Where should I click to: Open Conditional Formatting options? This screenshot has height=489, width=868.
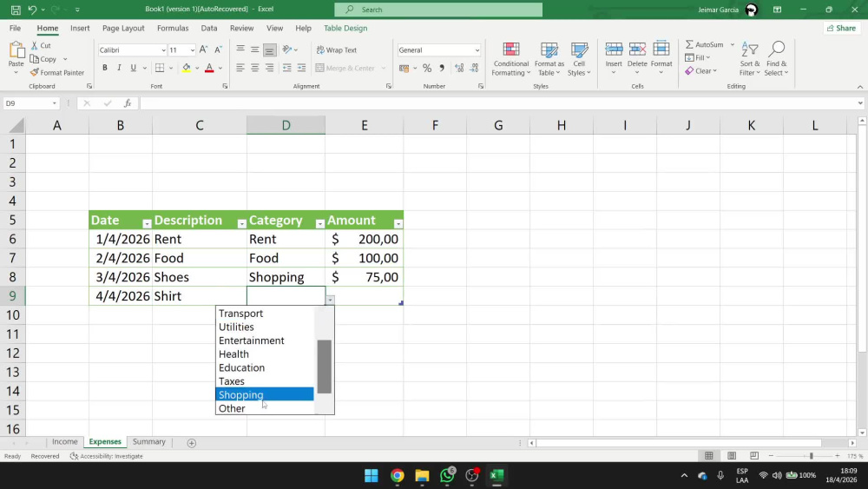click(x=511, y=59)
